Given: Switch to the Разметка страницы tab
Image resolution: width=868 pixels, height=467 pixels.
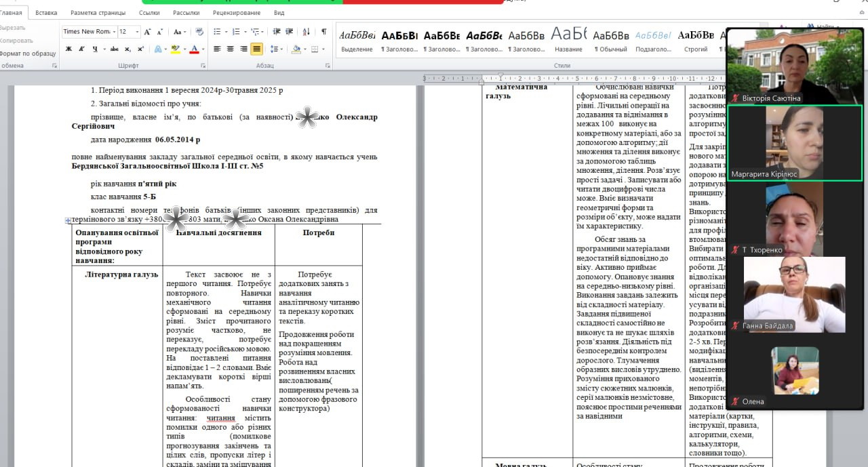Looking at the screenshot, I should [98, 12].
